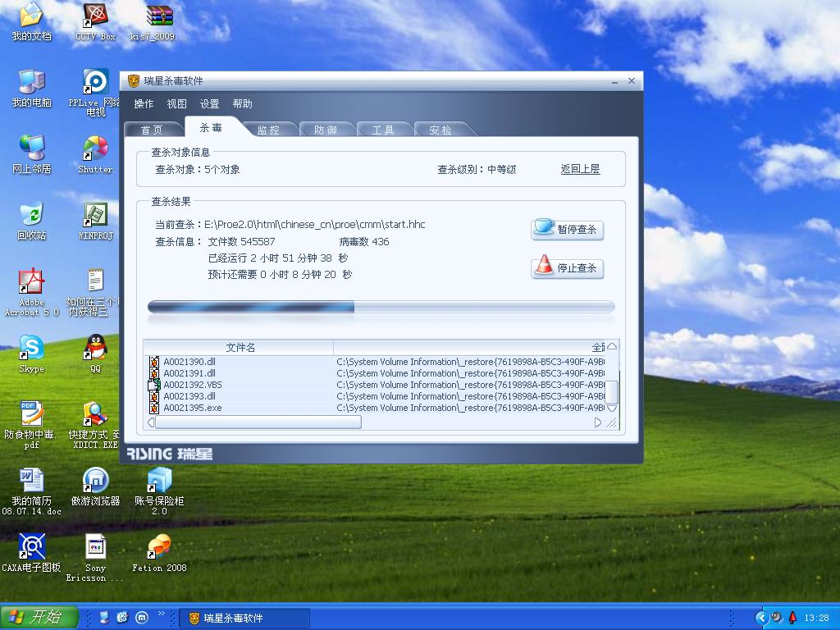Stop the scan with 停止查杀

point(568,268)
